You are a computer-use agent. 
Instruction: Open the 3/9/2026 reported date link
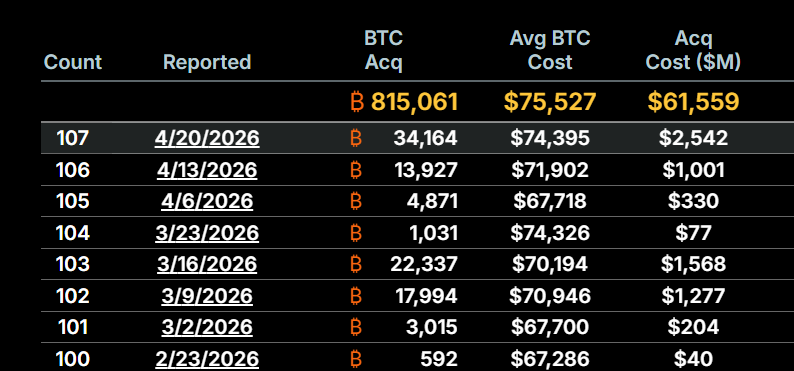tap(207, 296)
